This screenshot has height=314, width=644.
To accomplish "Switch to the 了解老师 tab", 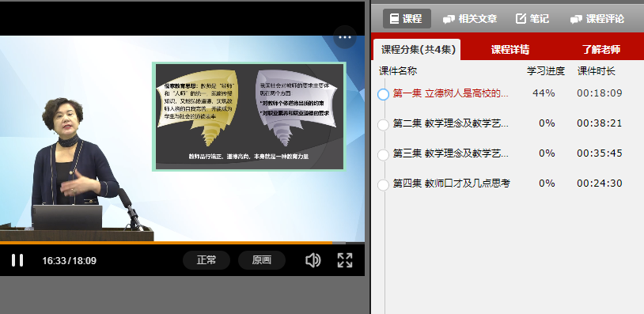I will [600, 50].
